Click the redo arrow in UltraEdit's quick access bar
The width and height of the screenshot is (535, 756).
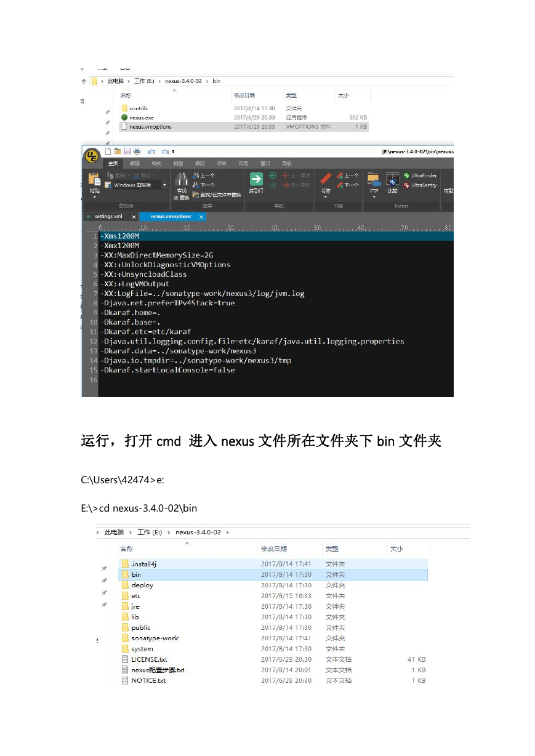tap(165, 151)
